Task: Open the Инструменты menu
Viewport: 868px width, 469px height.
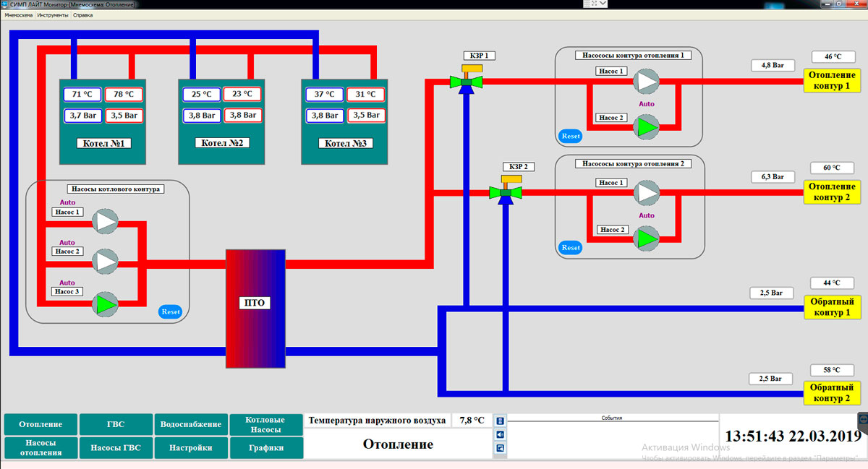Action: click(x=53, y=14)
